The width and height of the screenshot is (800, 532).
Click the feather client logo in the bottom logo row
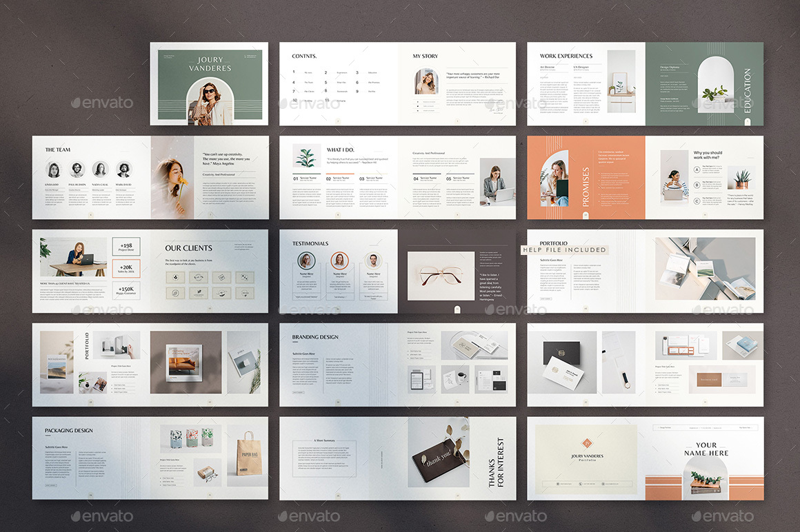click(199, 291)
